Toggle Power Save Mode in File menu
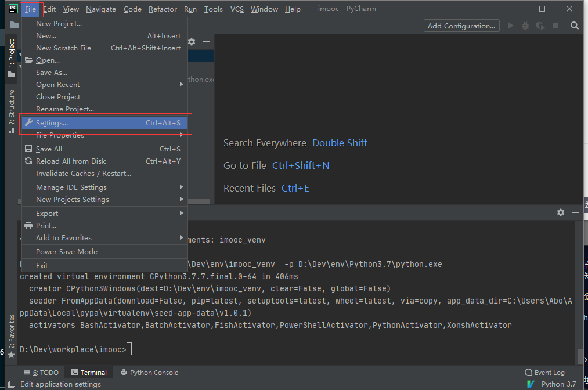 tap(67, 251)
